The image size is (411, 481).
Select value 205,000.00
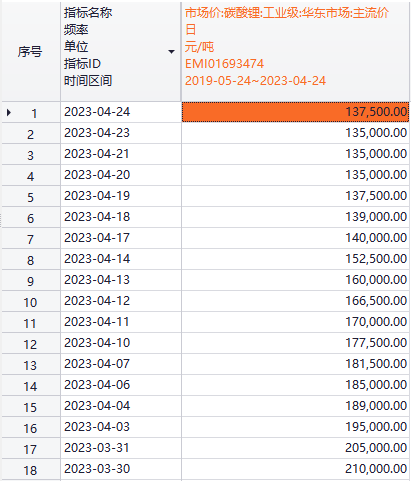point(295,448)
